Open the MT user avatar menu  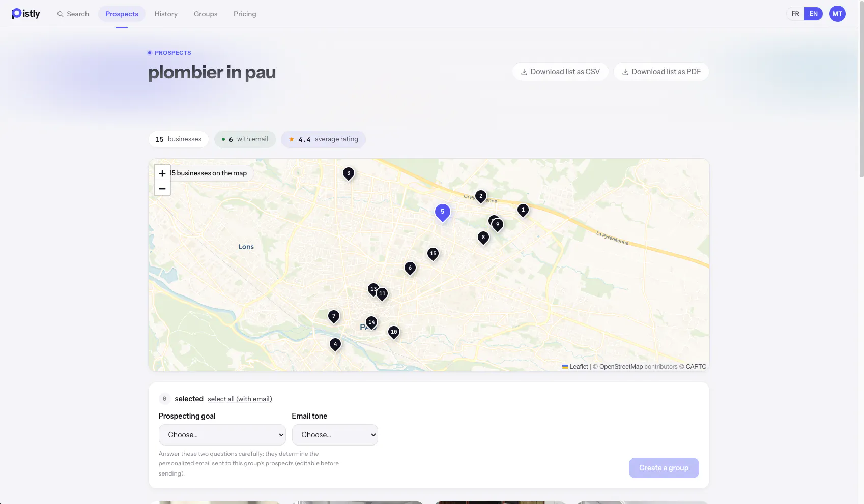838,14
